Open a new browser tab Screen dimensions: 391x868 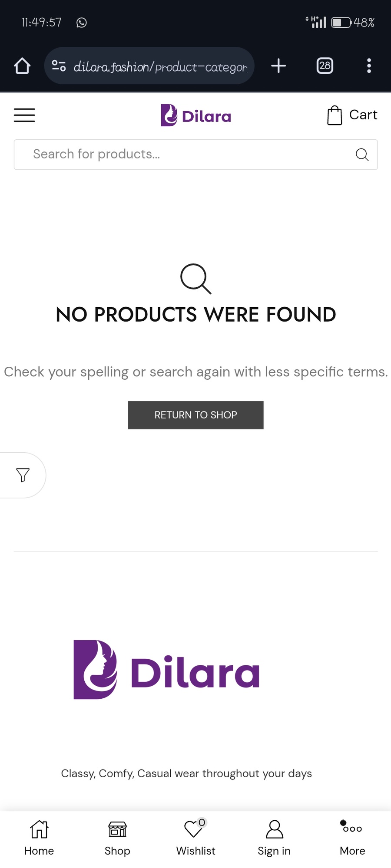(x=278, y=66)
